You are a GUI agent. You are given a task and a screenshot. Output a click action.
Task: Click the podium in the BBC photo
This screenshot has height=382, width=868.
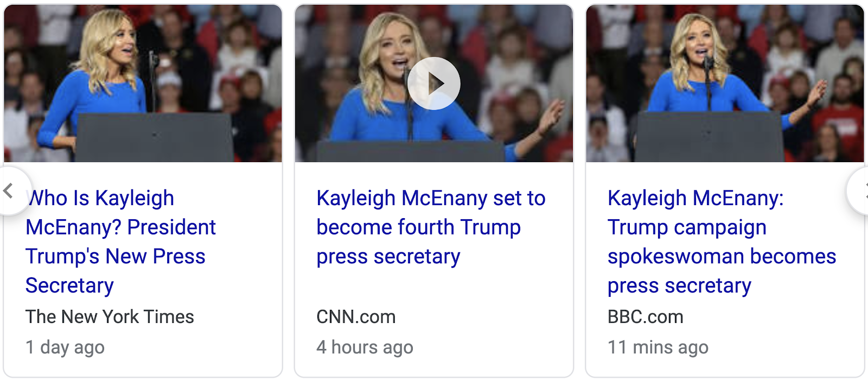(710, 138)
